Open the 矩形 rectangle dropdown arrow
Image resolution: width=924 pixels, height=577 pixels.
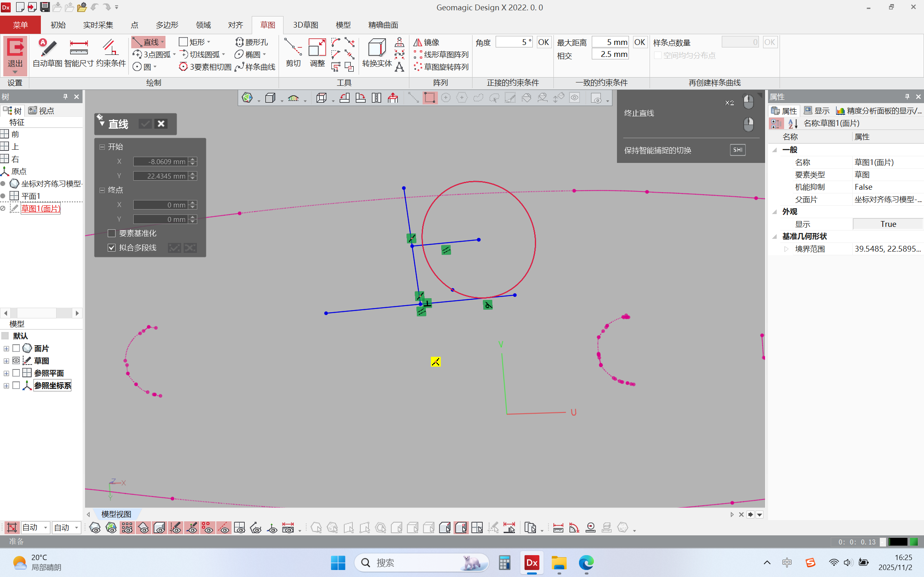tap(209, 42)
